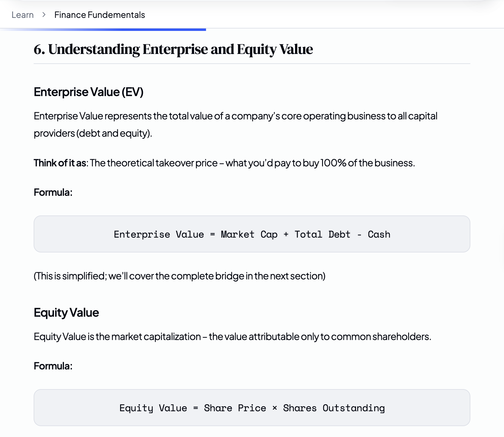Select the Enterprise Value (EV) section heading
Viewport: 504px width, 437px height.
[89, 92]
